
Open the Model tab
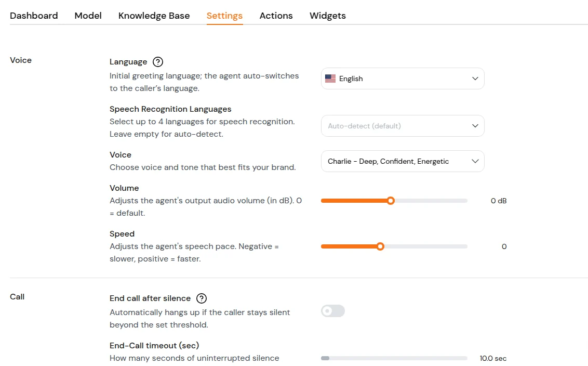click(88, 16)
